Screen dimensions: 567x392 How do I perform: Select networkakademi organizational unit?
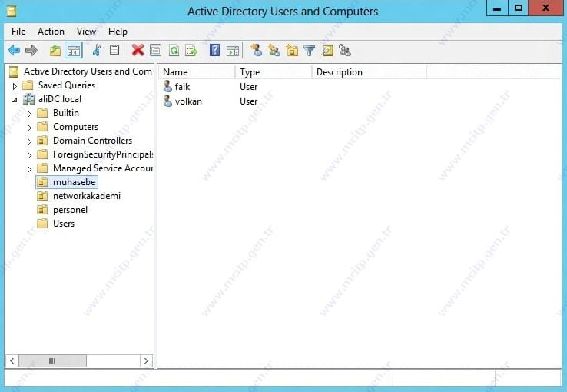click(87, 196)
